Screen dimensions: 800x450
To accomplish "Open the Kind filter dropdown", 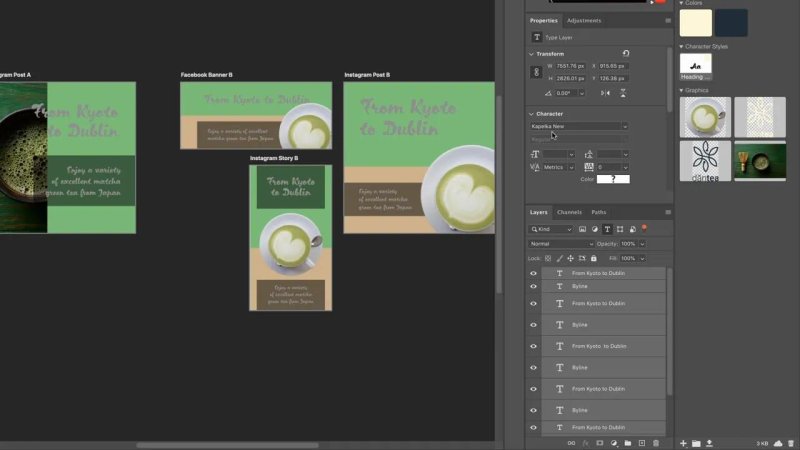I will click(x=550, y=229).
